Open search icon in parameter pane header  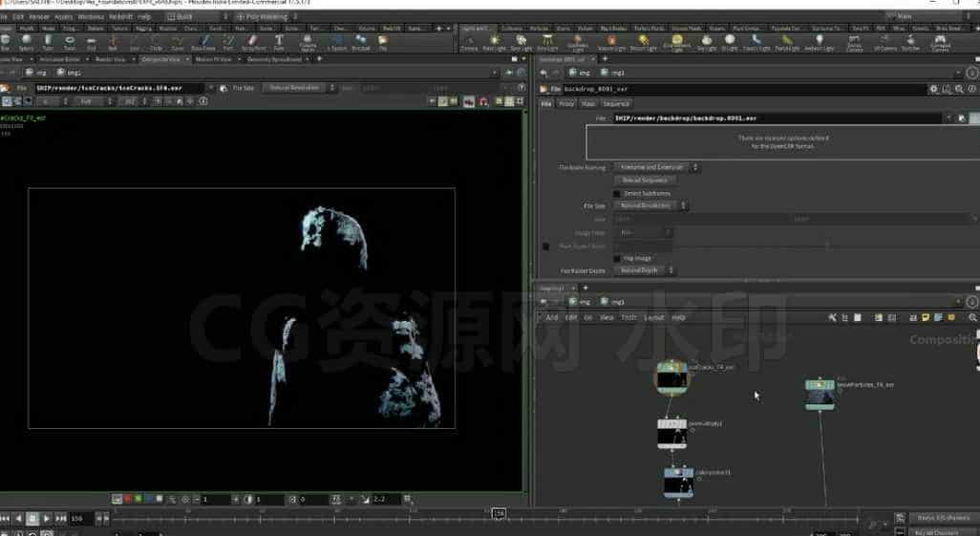959,89
